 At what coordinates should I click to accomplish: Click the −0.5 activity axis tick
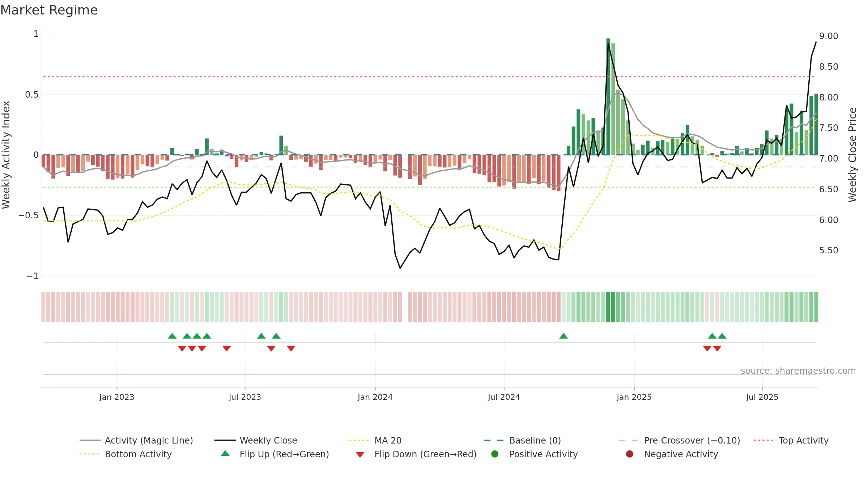tap(29, 215)
